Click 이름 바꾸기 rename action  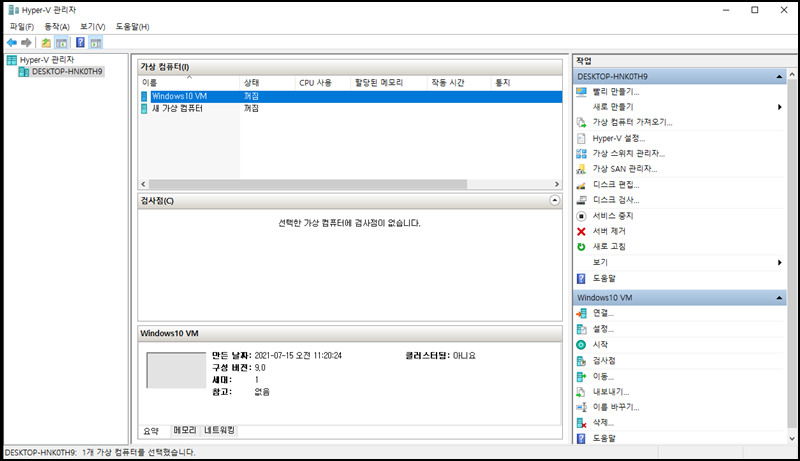click(616, 407)
